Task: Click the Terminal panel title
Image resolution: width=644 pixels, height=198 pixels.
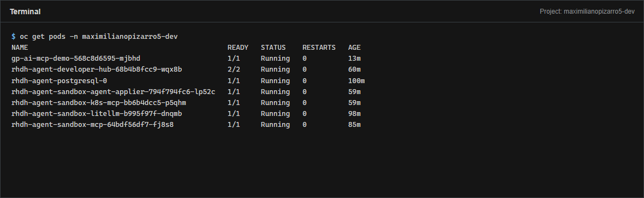Action: [x=25, y=11]
